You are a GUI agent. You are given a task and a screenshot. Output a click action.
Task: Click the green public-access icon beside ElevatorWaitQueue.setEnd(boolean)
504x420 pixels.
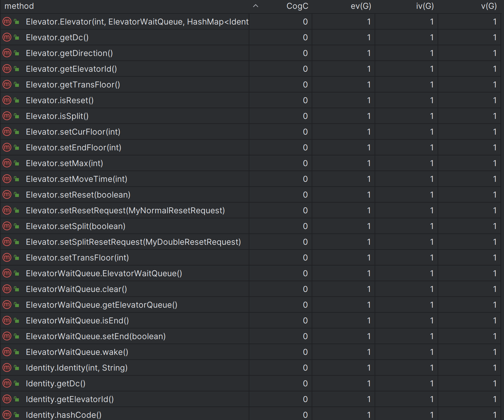pos(17,336)
